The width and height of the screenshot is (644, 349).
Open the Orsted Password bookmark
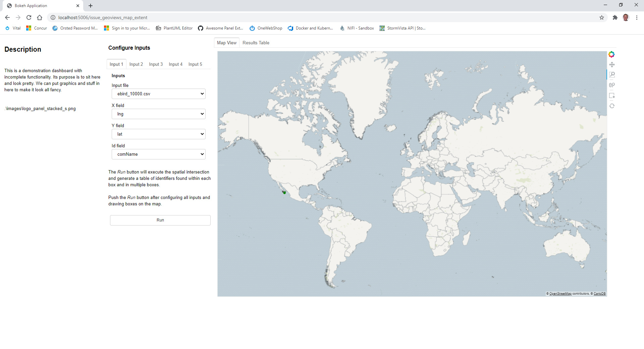75,28
